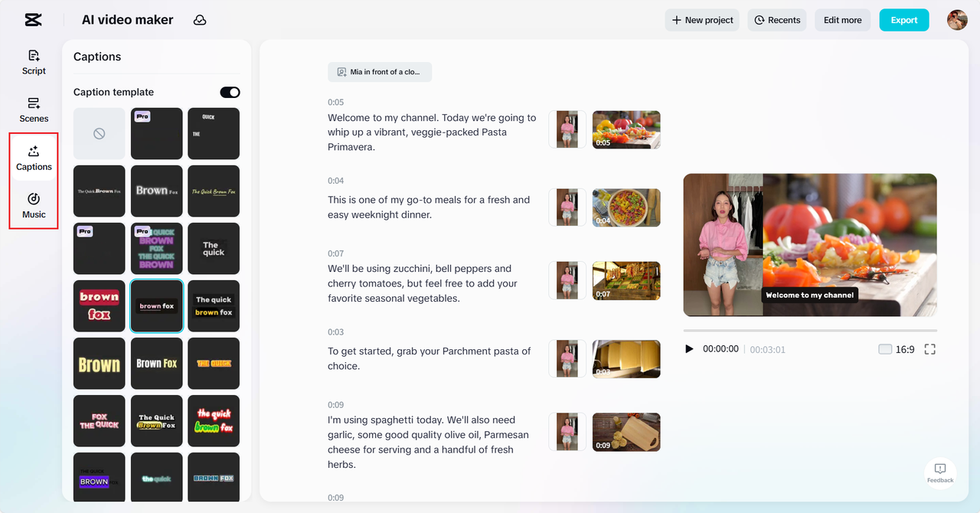
Task: Pick the yellow italic 'The Quick Brown Fox' template
Action: click(x=214, y=191)
